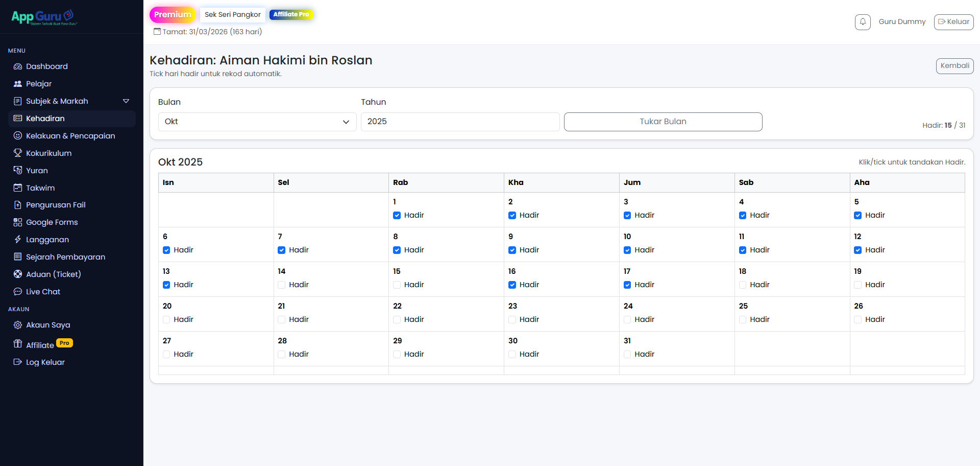Image resolution: width=980 pixels, height=466 pixels.
Task: Go to Sejarah Pembayaran page
Action: pos(65,257)
